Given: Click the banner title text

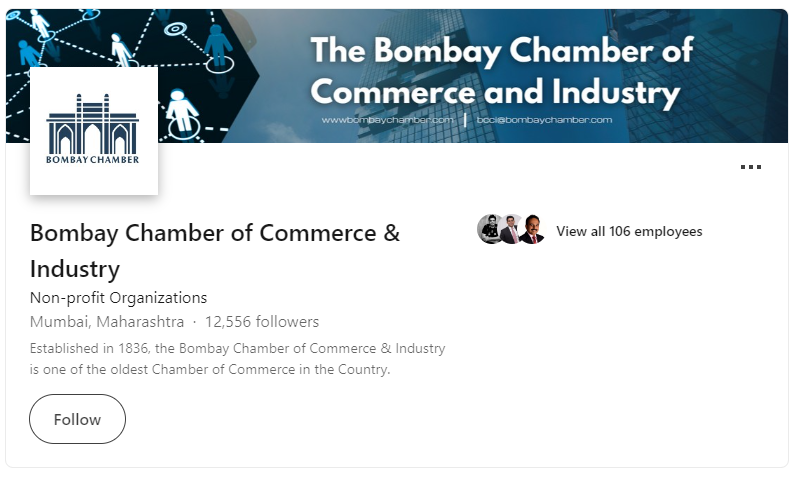Looking at the screenshot, I should (x=502, y=71).
